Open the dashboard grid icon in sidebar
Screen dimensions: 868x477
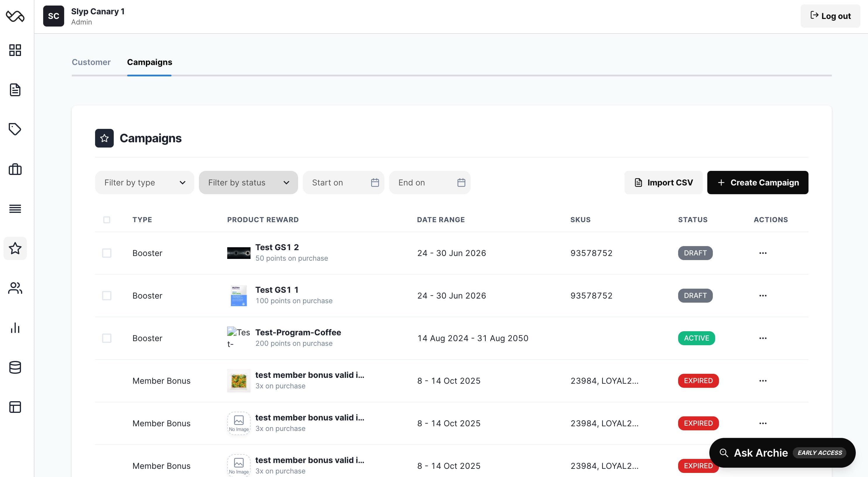click(x=15, y=50)
